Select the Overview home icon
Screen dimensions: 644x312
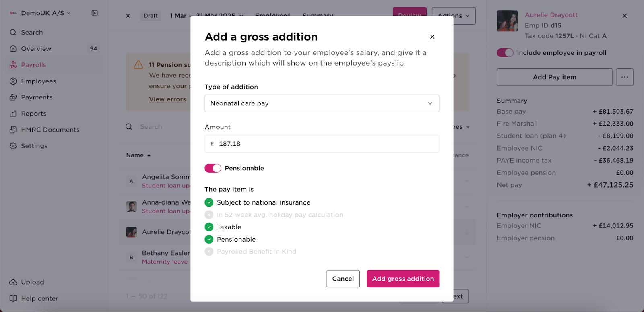[13, 48]
